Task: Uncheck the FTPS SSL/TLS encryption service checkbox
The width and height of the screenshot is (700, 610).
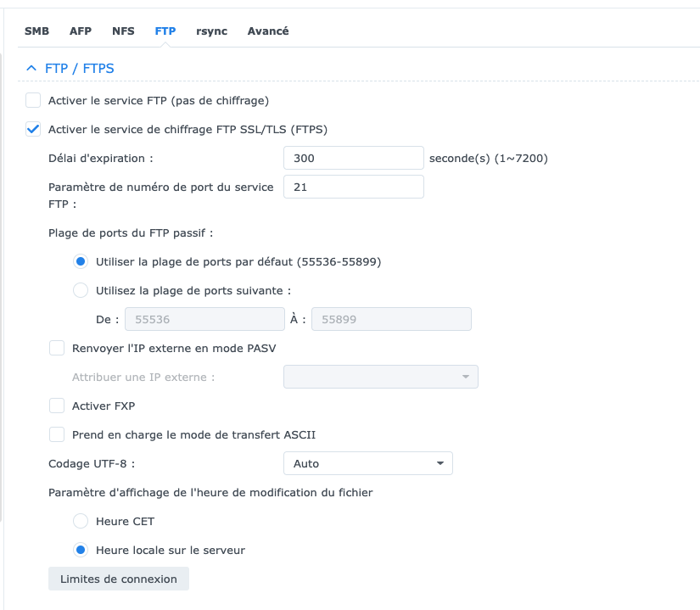Action: point(33,130)
